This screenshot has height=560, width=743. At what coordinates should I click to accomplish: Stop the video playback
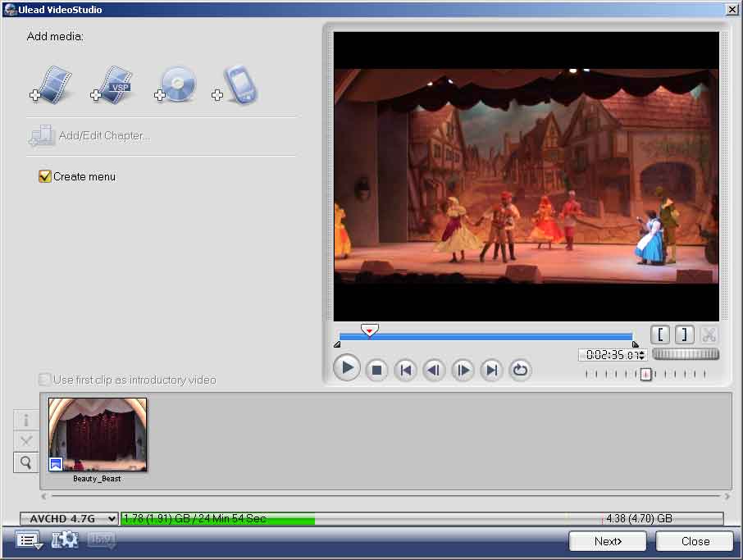click(376, 370)
